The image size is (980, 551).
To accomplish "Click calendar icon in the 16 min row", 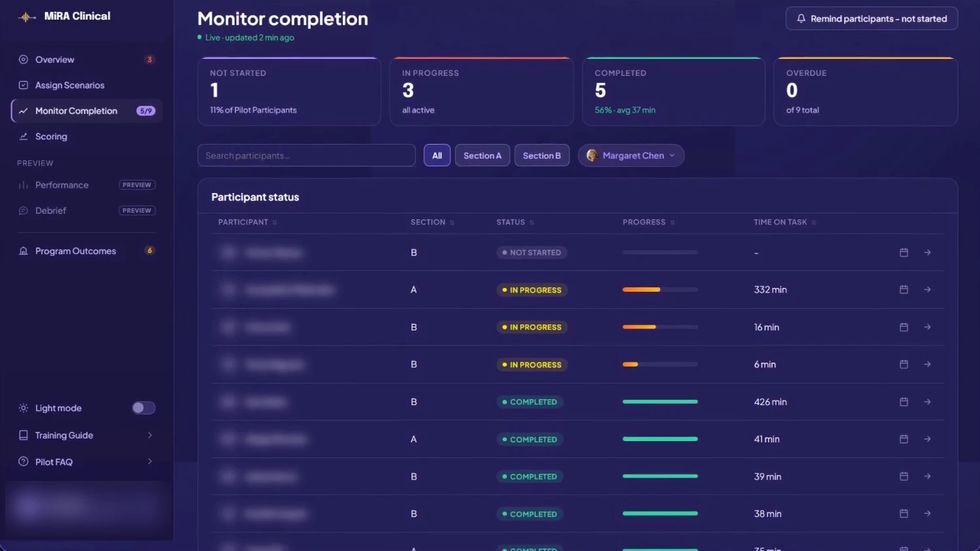I will (x=903, y=327).
